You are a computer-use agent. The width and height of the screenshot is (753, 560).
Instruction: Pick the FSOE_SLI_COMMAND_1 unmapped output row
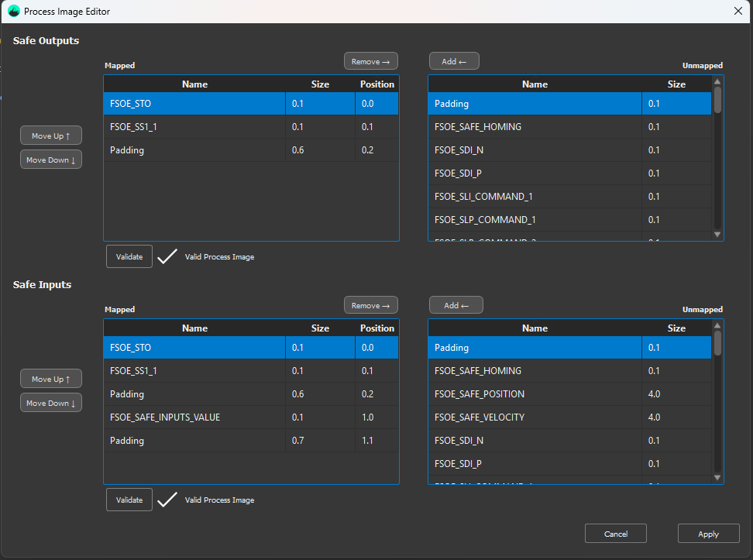535,197
